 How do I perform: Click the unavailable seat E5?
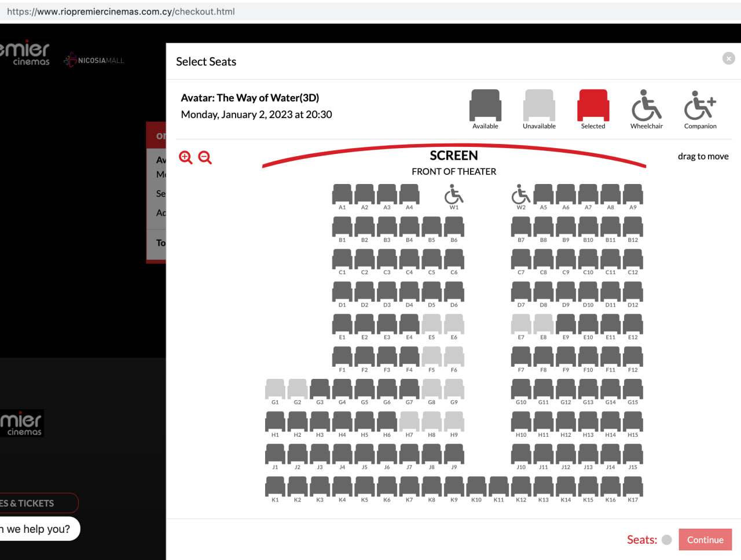(x=431, y=324)
